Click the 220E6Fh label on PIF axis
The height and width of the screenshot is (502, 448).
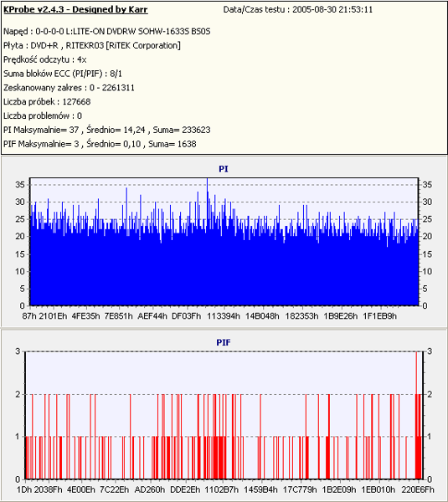pos(418,489)
